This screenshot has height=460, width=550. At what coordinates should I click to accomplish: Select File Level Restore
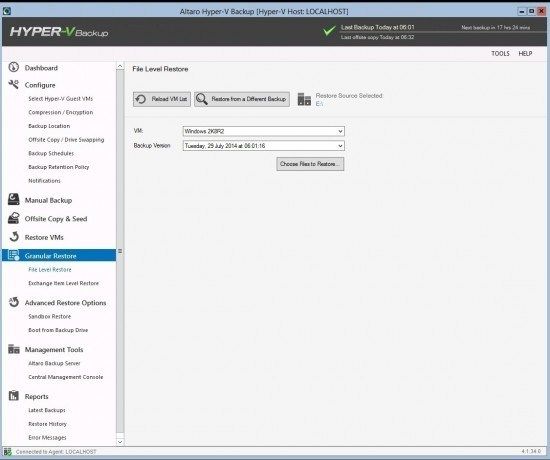pyautogui.click(x=50, y=269)
